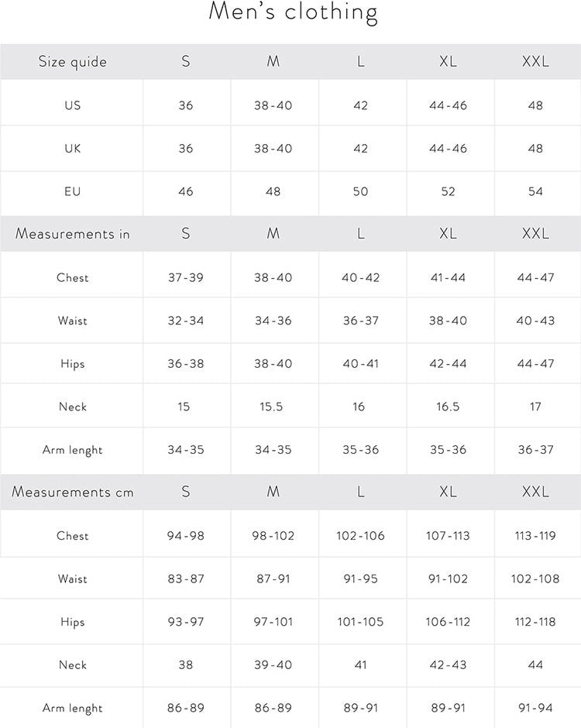This screenshot has width=581, height=728.
Task: Select the 42-44 hips cell in inches
Action: pyautogui.click(x=449, y=364)
